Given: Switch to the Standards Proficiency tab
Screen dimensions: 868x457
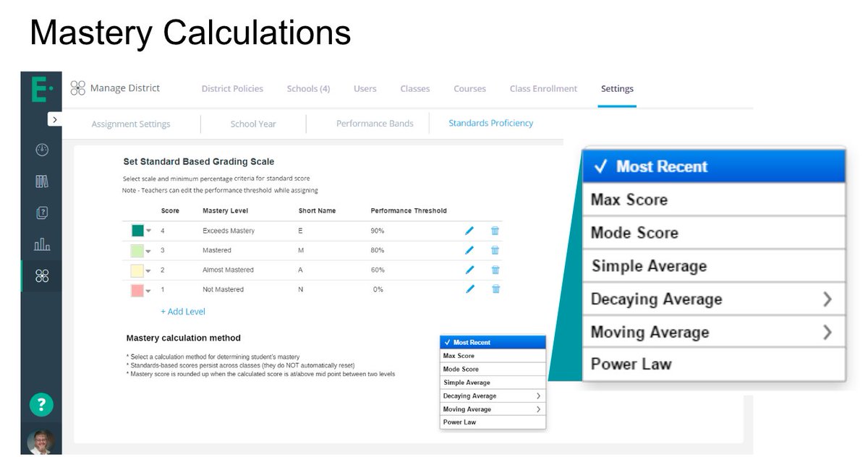Looking at the screenshot, I should [x=490, y=123].
